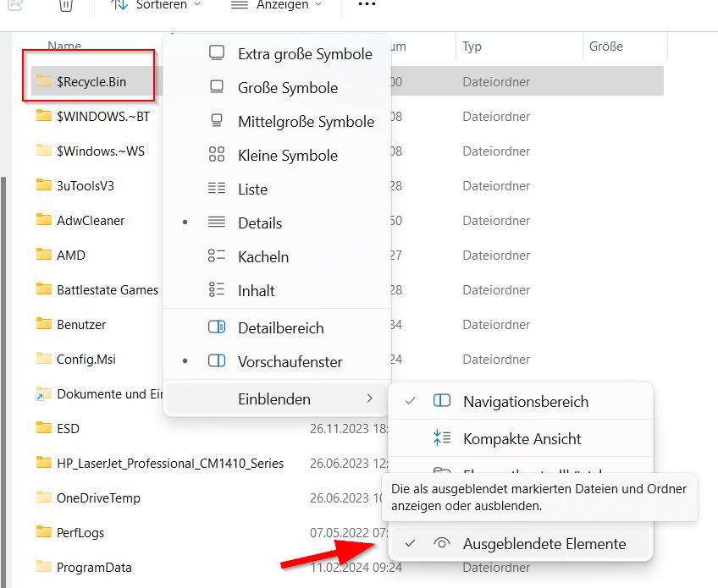Image resolution: width=718 pixels, height=588 pixels.
Task: Select Große Symbole view
Action: 277,88
